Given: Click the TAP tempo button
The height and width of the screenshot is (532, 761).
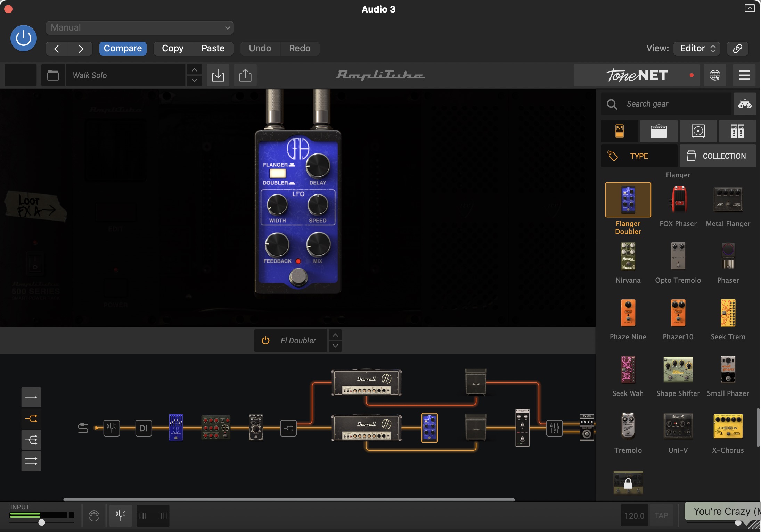Looking at the screenshot, I should click(x=661, y=516).
